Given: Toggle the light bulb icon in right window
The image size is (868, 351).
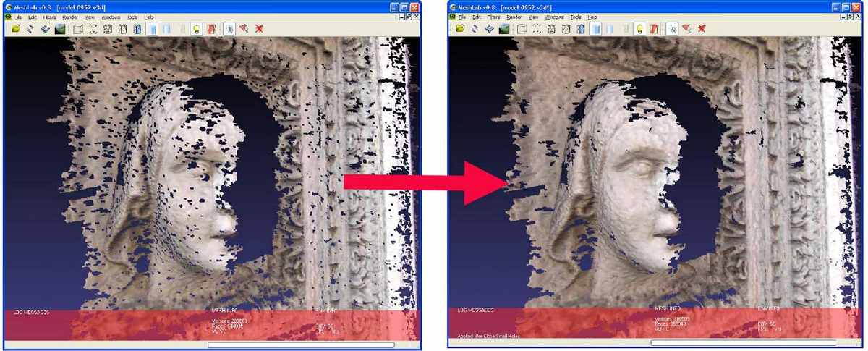Looking at the screenshot, I should [639, 28].
